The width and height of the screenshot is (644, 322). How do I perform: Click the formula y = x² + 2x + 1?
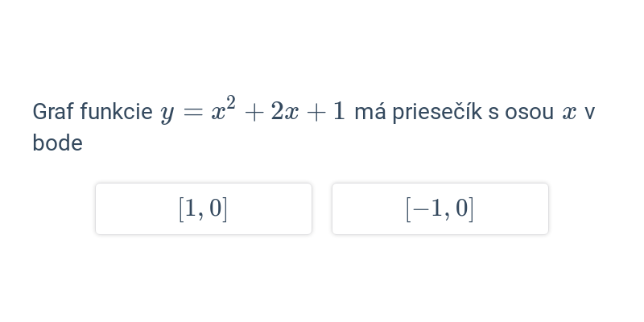pyautogui.click(x=253, y=110)
